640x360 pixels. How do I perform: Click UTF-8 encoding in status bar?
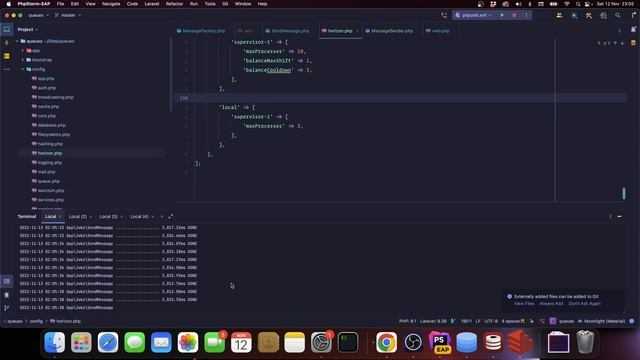coord(491,321)
